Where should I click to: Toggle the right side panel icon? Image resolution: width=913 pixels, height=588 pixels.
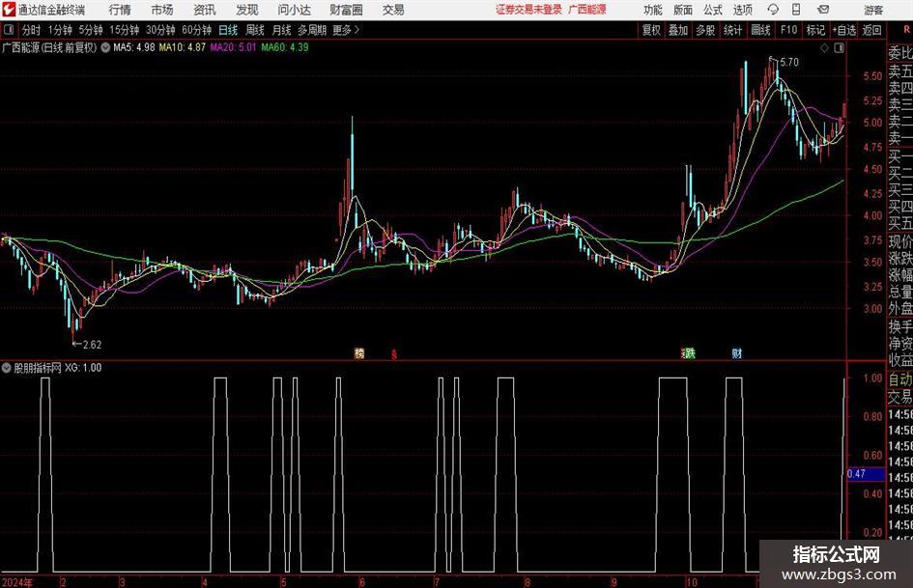click(x=839, y=48)
